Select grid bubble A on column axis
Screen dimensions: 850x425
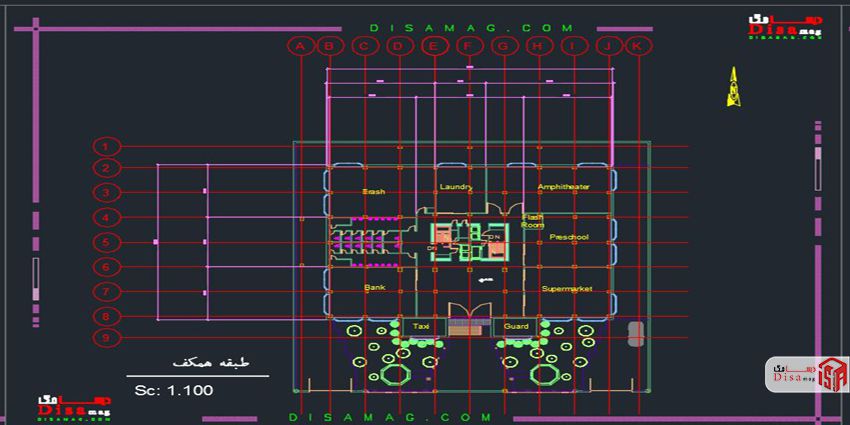point(300,46)
